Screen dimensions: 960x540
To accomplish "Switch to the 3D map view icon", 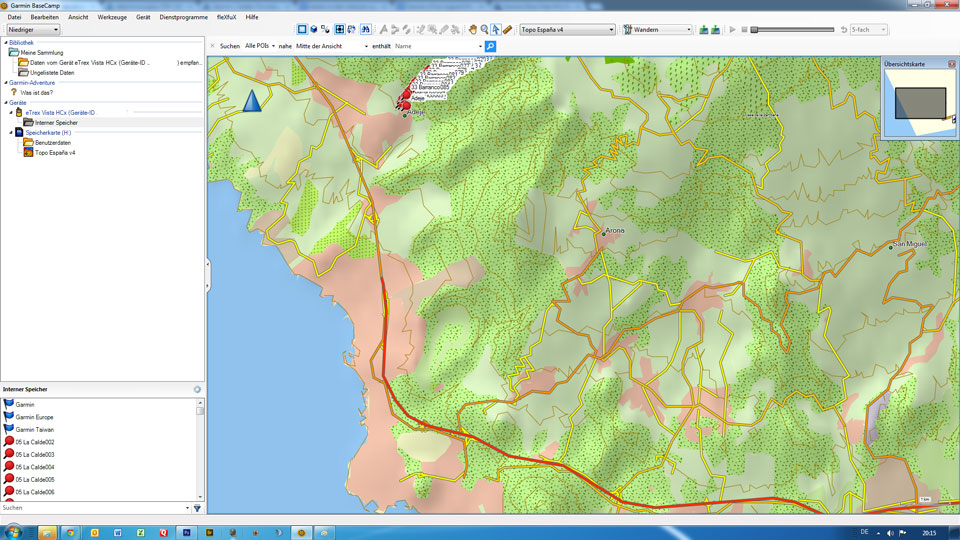I will pos(313,29).
